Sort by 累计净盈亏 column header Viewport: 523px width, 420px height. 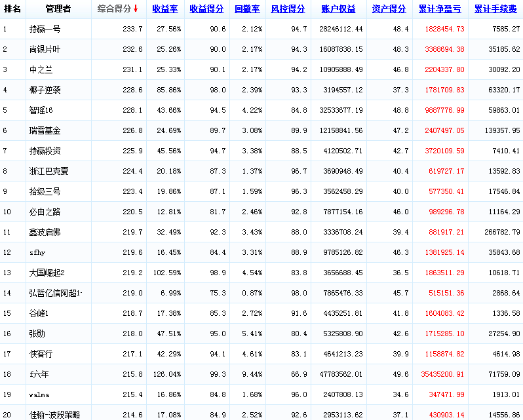coord(440,9)
